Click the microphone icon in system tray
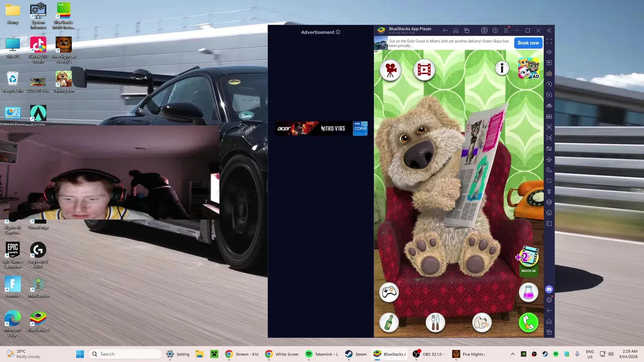This screenshot has height=362, width=644. 577,354
